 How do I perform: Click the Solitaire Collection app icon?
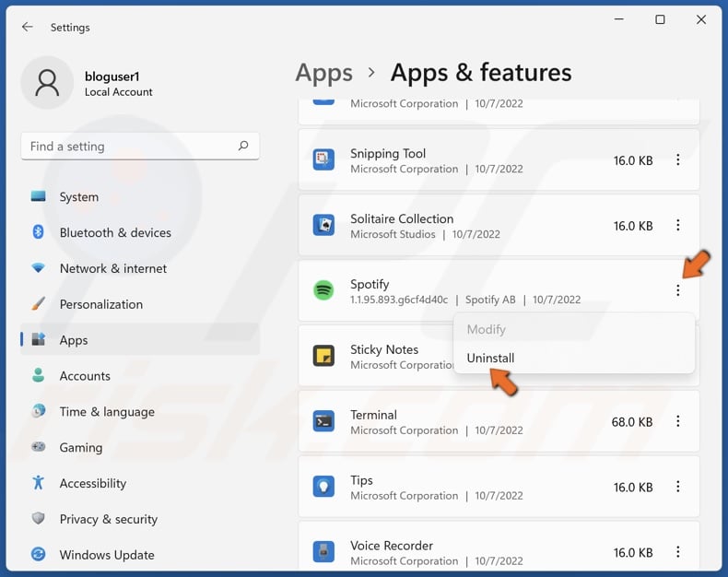[323, 226]
